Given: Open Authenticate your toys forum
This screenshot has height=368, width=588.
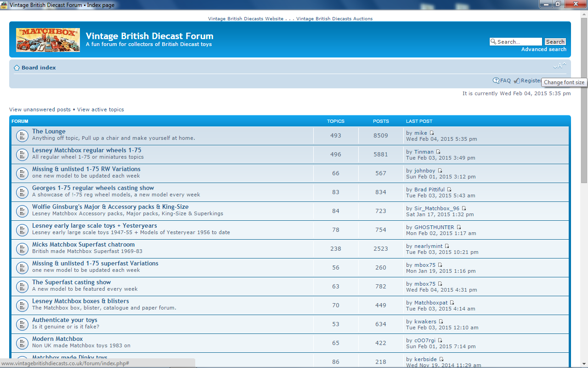Looking at the screenshot, I should 65,320.
